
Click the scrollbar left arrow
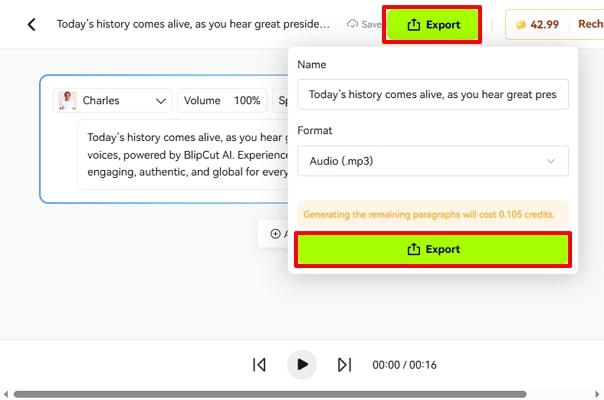point(6,394)
